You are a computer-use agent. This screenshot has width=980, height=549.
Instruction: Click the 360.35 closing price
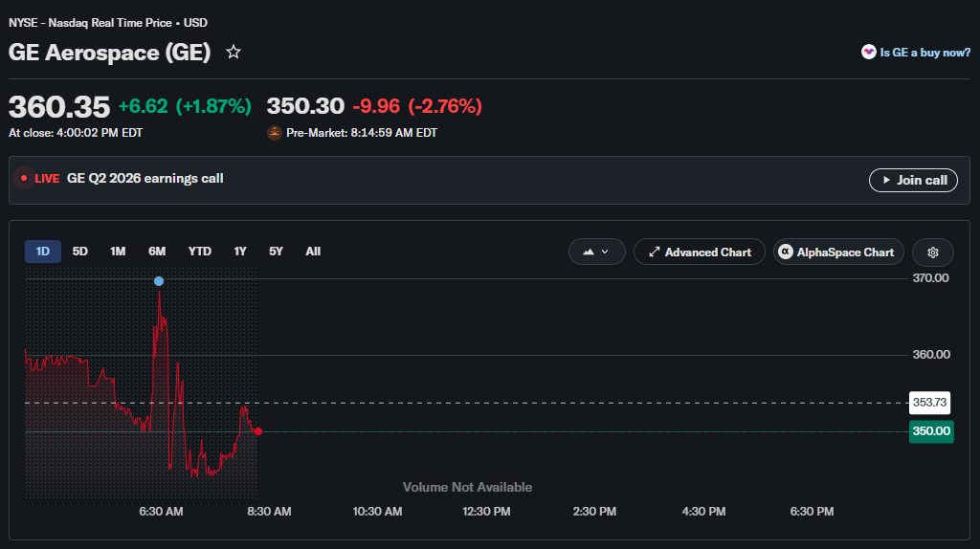point(59,106)
